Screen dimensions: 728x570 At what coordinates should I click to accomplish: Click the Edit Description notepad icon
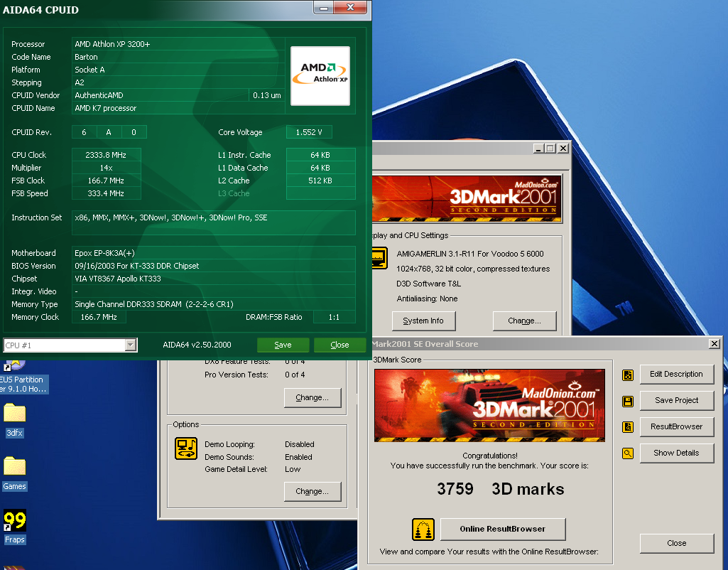628,375
